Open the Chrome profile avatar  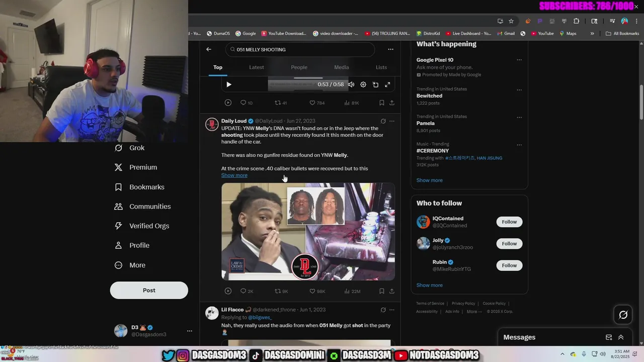(x=624, y=21)
